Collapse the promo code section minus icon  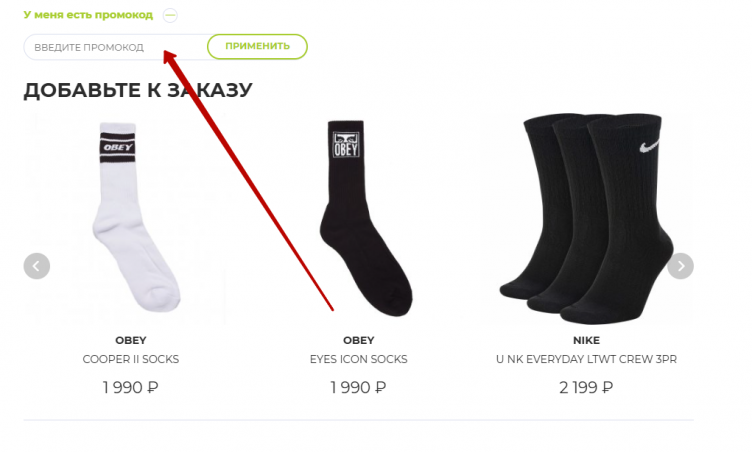(170, 15)
